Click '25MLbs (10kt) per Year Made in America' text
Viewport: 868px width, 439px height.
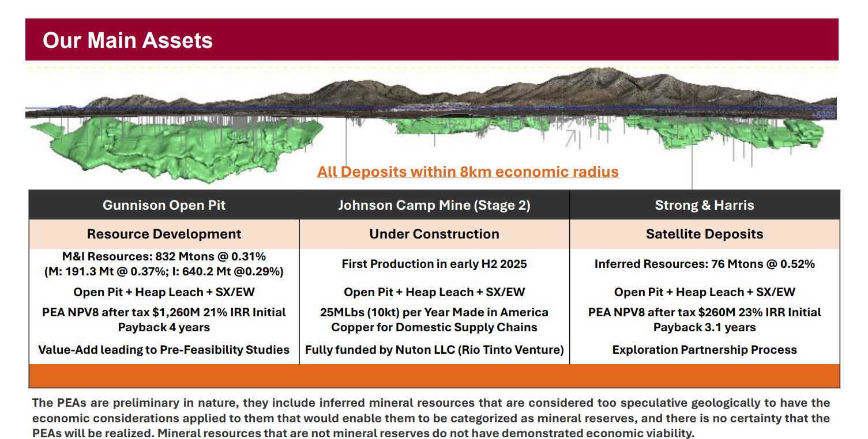point(434,312)
